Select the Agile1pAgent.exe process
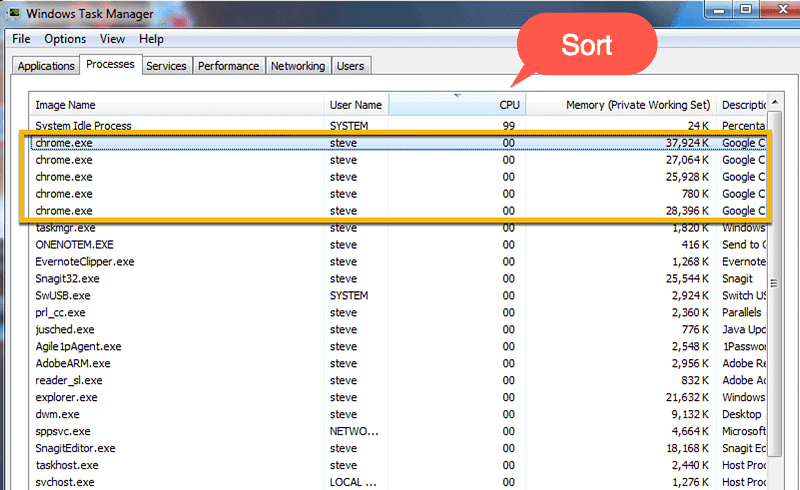This screenshot has width=800, height=490. click(x=398, y=346)
